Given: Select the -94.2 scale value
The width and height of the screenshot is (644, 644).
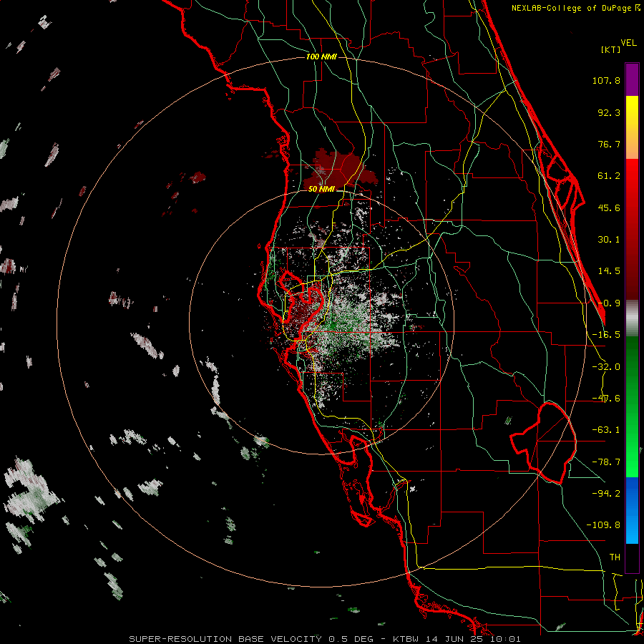Looking at the screenshot, I should pyautogui.click(x=606, y=493).
